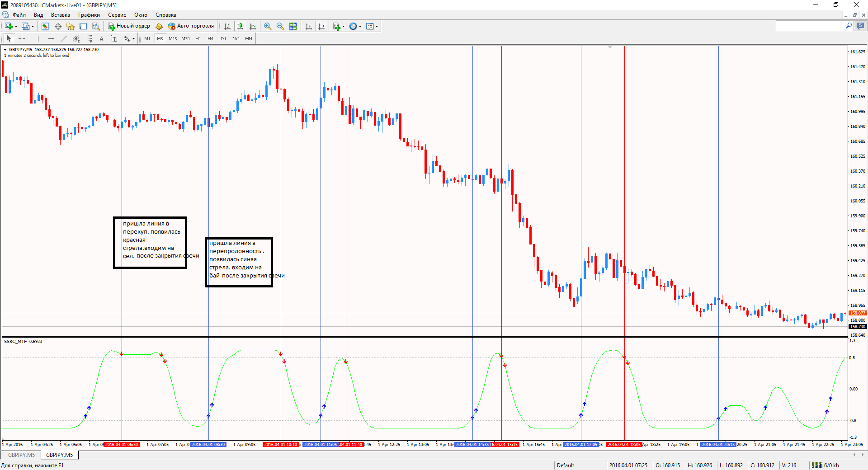The image size is (868, 470).
Task: Click the Zoom In magnifier icon
Action: click(x=268, y=26)
